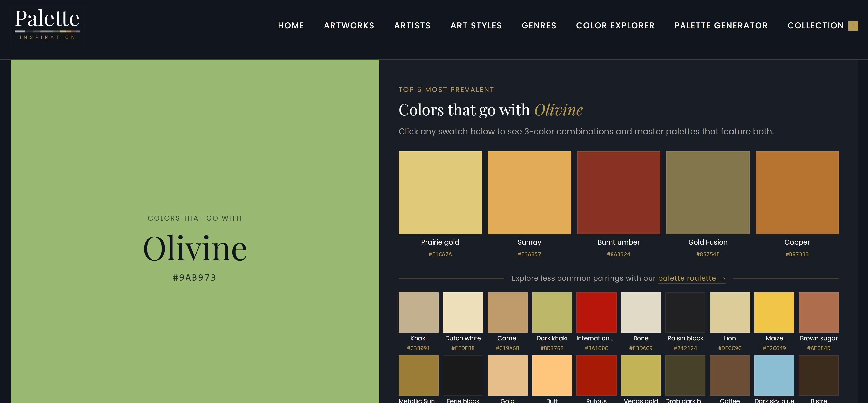The width and height of the screenshot is (868, 403).
Task: Choose the Buff swatch
Action: [552, 375]
